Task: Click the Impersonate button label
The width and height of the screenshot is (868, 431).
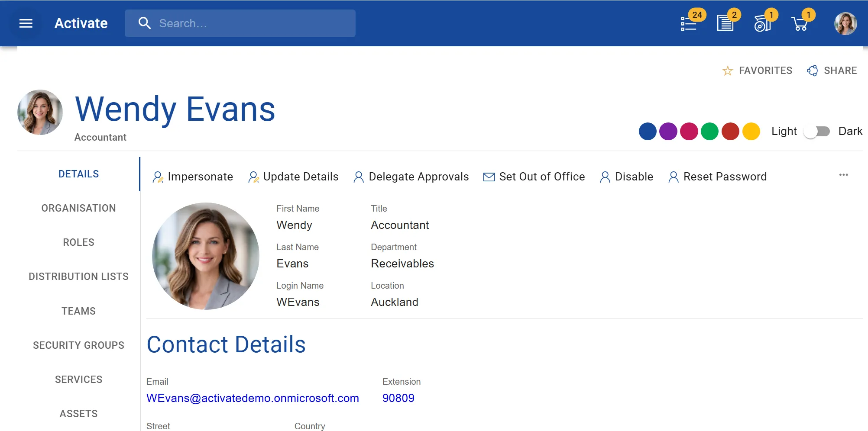Action: tap(200, 177)
